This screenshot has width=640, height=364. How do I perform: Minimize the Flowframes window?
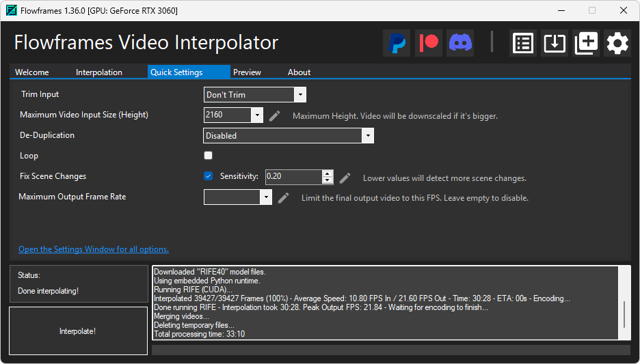coord(561,11)
